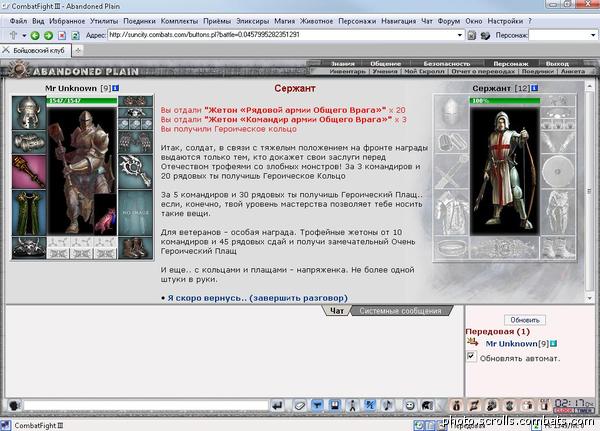Open the Комплекты menu
The width and height of the screenshot is (600, 431).
pos(179,21)
